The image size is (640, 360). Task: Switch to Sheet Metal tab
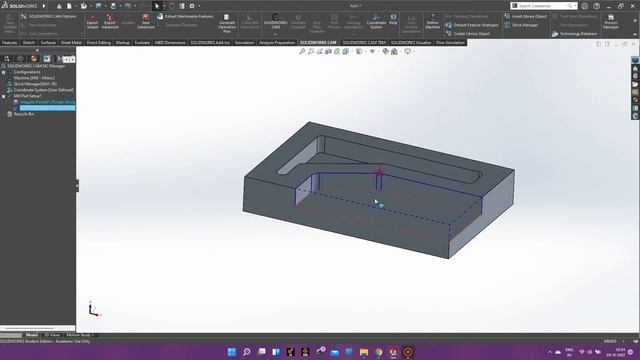(71, 42)
